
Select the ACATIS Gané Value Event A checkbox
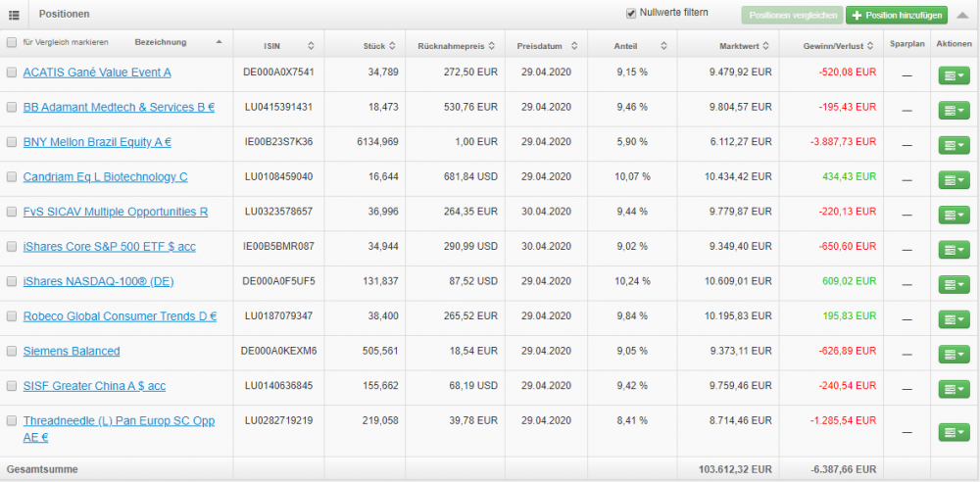[12, 72]
